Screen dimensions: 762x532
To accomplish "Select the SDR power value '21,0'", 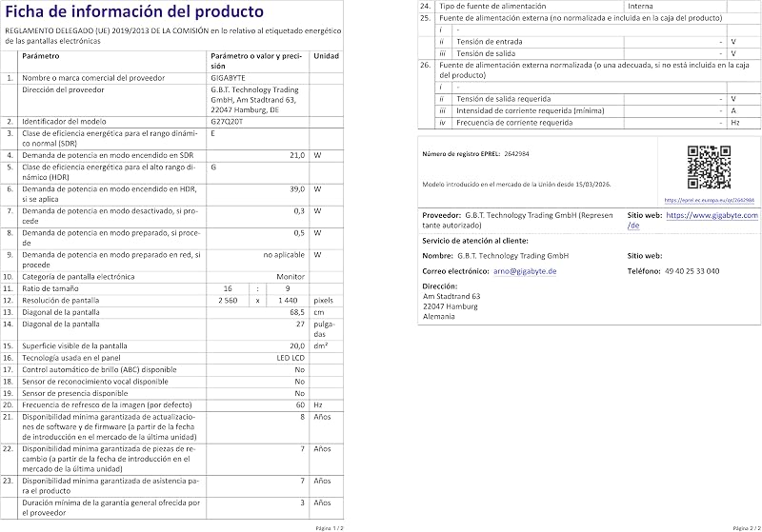I will pyautogui.click(x=297, y=155).
